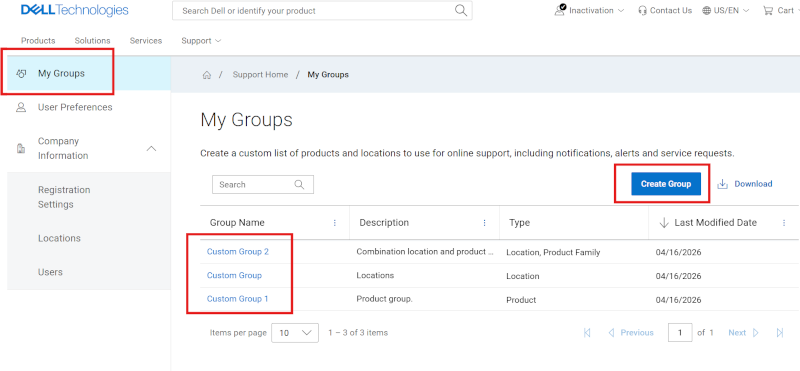Open Last Modified Date column options menu
The image size is (800, 371).
point(784,223)
